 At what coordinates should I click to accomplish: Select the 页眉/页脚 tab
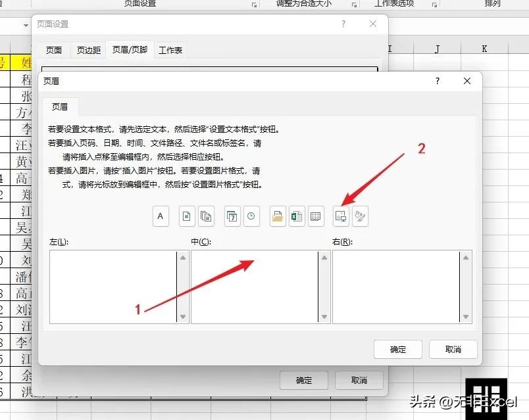[x=130, y=49]
